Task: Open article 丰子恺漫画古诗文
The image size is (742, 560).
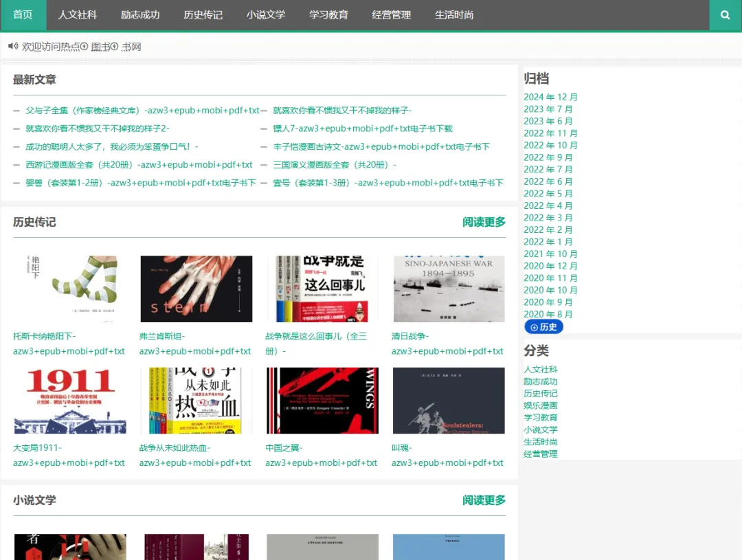Action: (x=381, y=146)
